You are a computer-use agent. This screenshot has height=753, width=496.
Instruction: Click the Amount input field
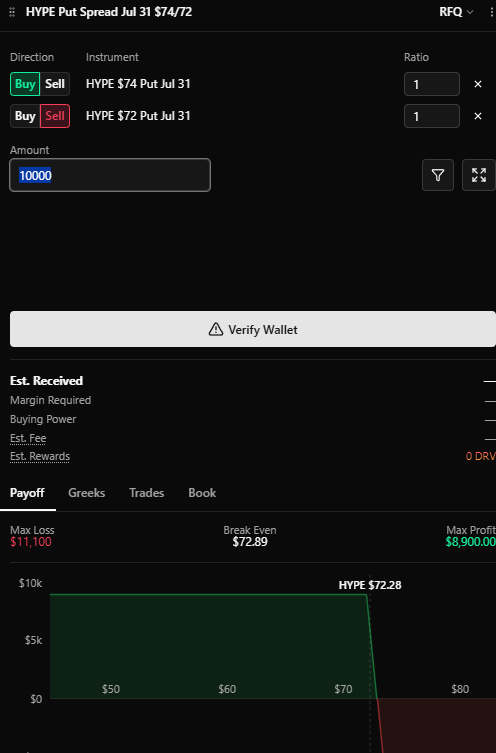click(x=110, y=175)
